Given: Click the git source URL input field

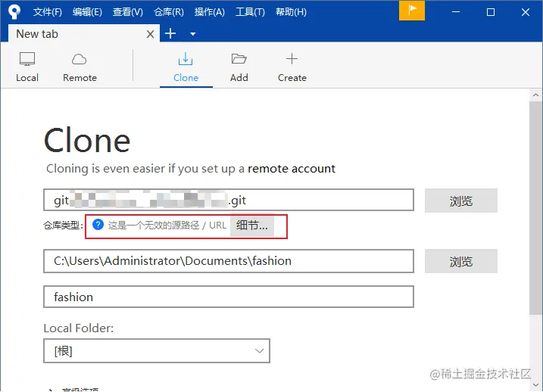Looking at the screenshot, I should [229, 200].
